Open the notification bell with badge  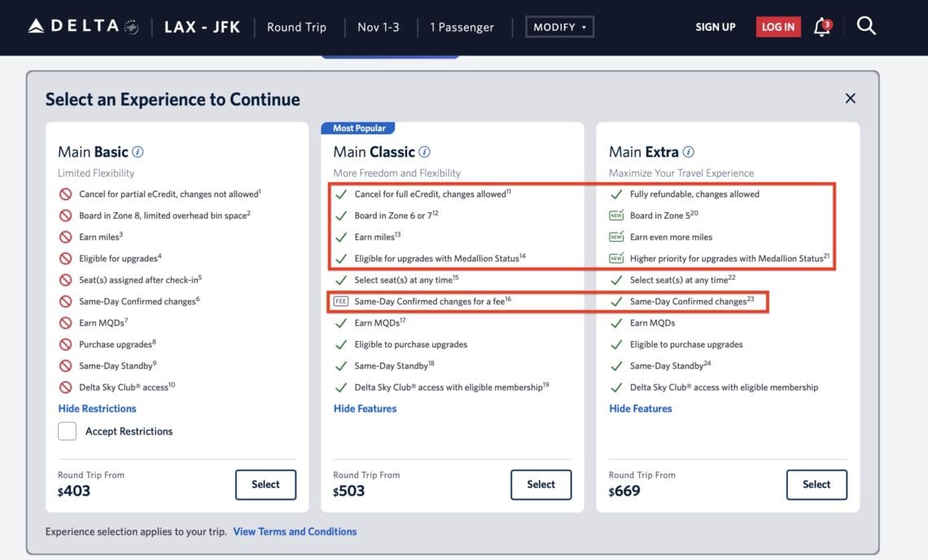coord(822,26)
